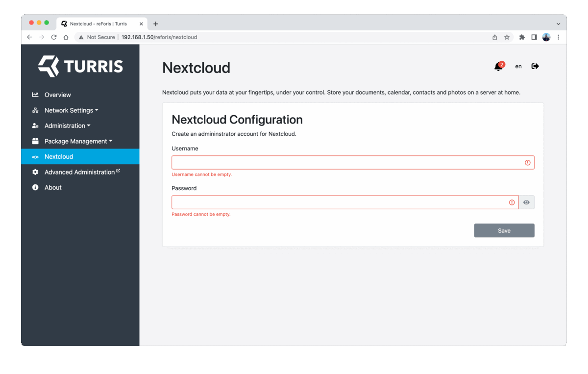Go to browser home icon

click(66, 37)
